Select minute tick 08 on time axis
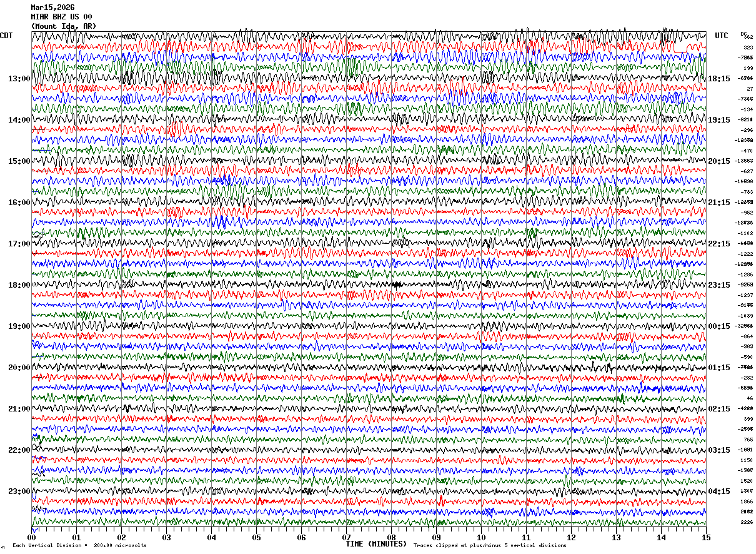Viewport: 756px width, 554px height. (391, 537)
